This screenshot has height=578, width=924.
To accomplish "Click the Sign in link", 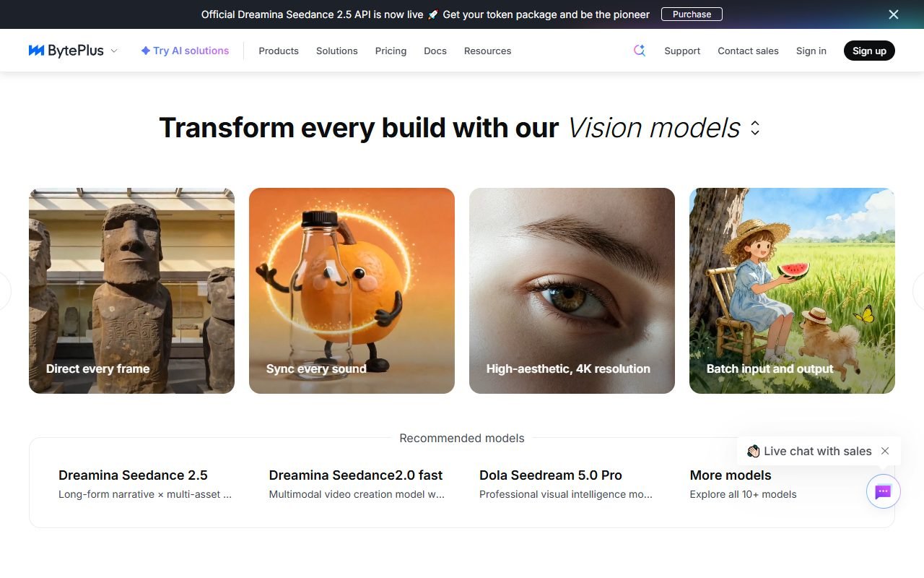I will tap(811, 51).
